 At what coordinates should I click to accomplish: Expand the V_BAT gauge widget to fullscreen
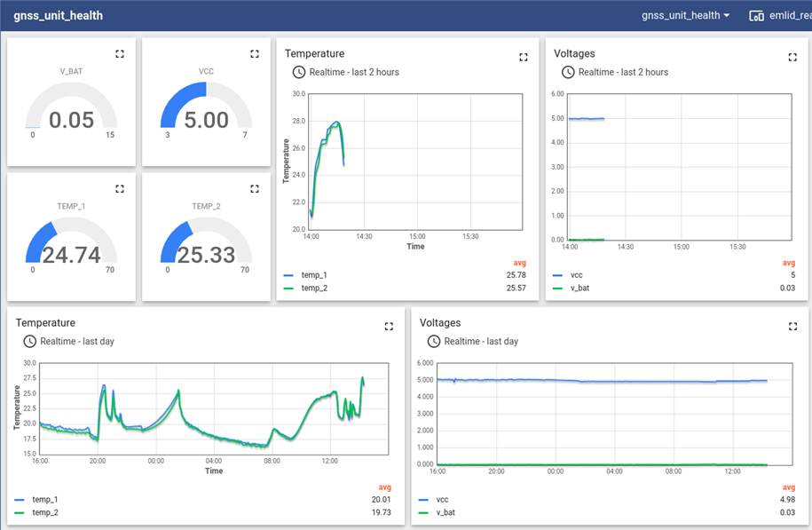[x=120, y=54]
